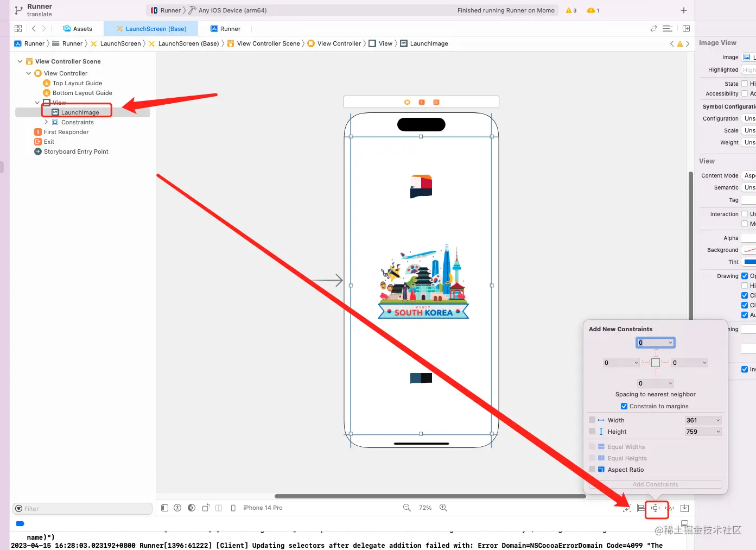Viewport: 756px width, 550px height.
Task: Switch canvas appearance light/dark icon
Action: click(x=192, y=508)
